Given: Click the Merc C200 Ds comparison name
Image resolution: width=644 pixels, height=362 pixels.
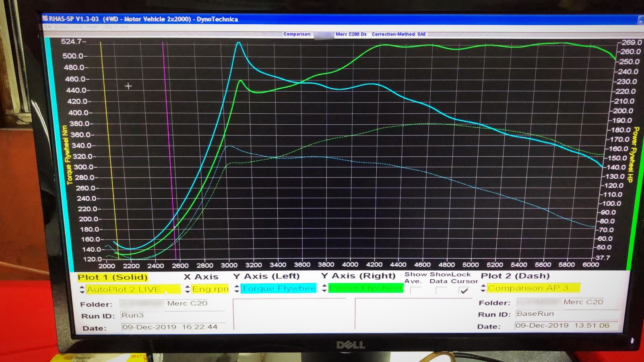Looking at the screenshot, I should point(351,34).
